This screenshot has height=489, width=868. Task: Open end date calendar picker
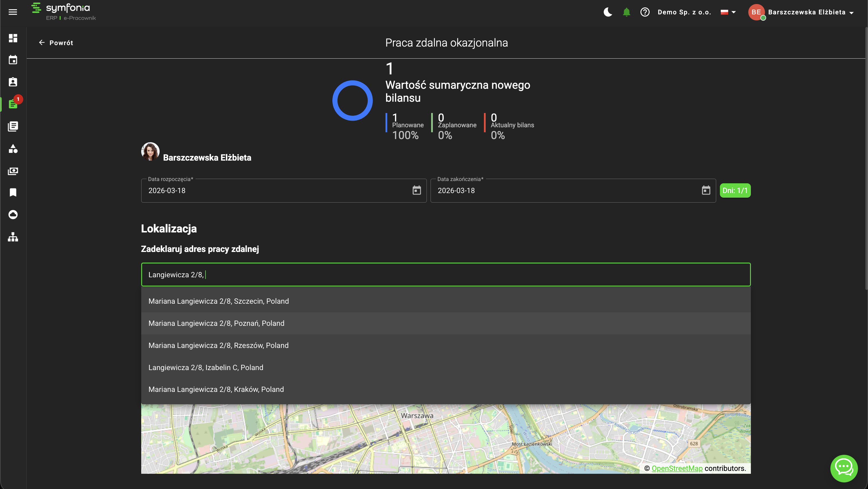[x=706, y=190]
